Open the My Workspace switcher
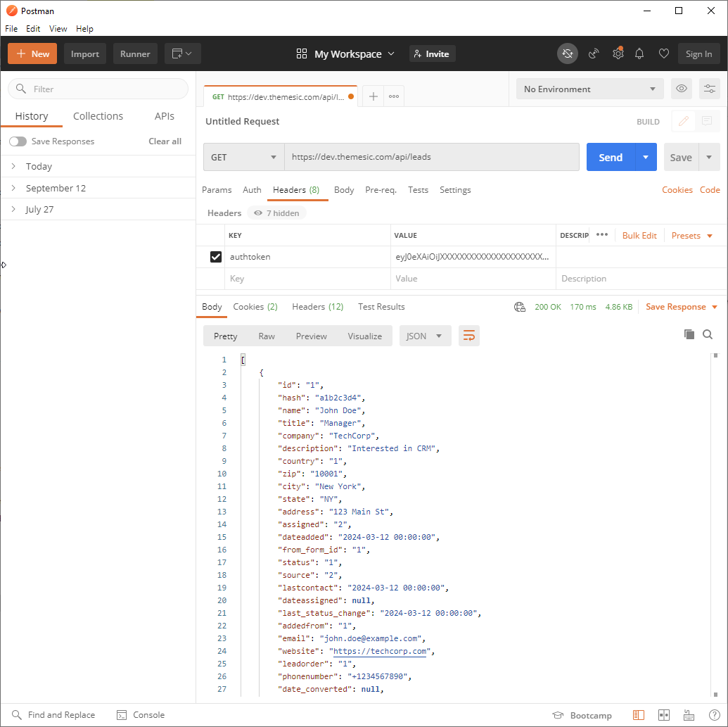 (x=355, y=54)
